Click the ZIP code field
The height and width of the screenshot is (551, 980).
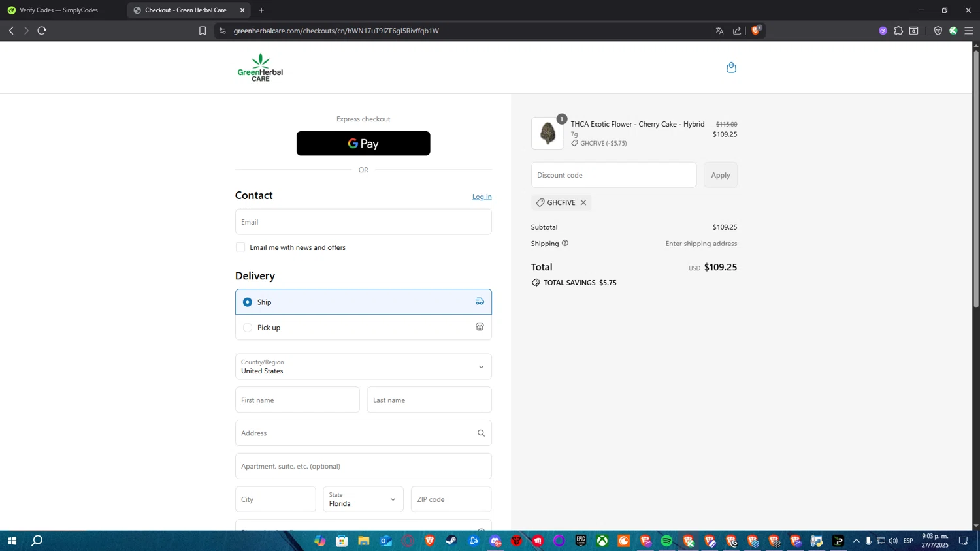click(x=451, y=499)
